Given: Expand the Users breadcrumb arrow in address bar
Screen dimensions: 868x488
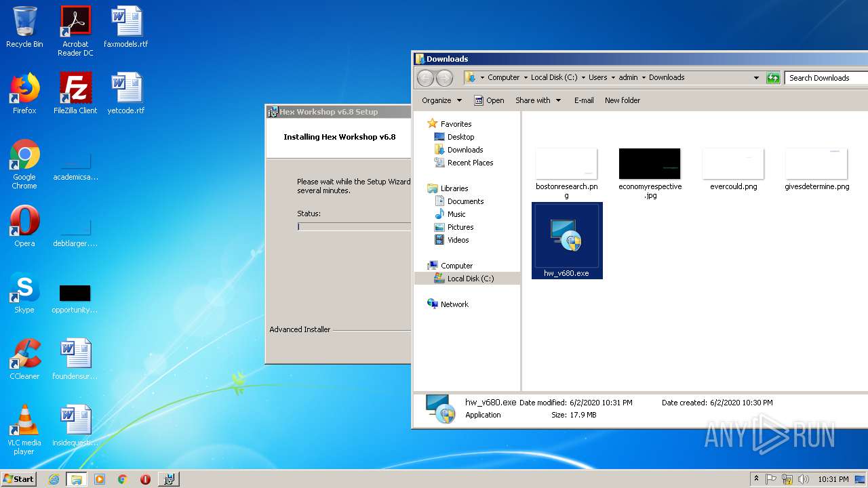Looking at the screenshot, I should (613, 78).
